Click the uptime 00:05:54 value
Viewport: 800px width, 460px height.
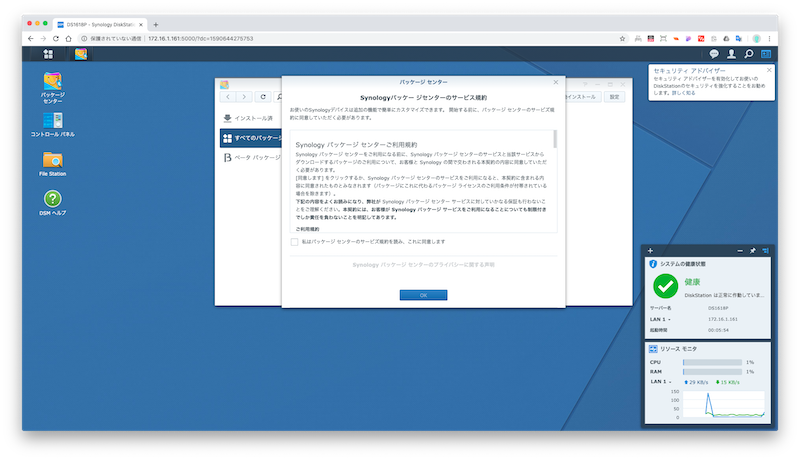click(718, 330)
